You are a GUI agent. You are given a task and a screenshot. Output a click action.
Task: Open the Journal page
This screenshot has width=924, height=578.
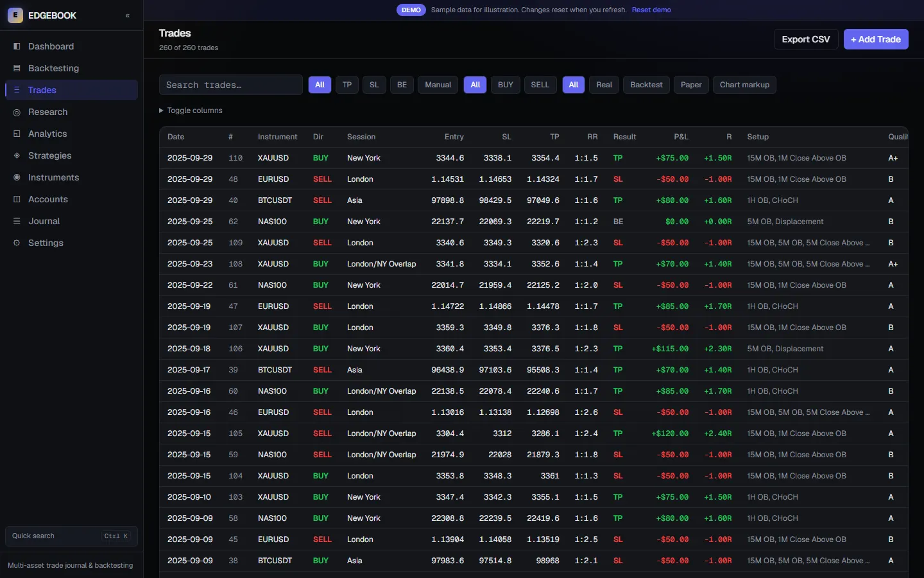point(71,221)
